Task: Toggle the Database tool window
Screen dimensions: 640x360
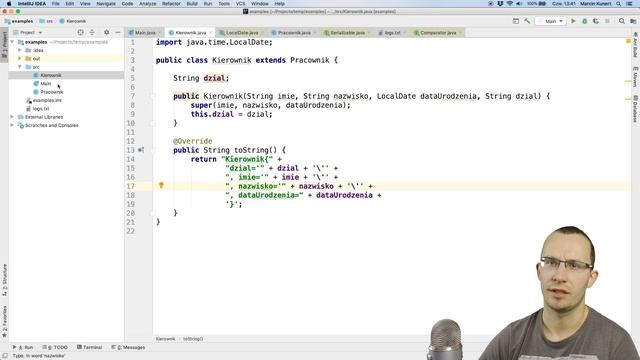Action: click(x=635, y=109)
